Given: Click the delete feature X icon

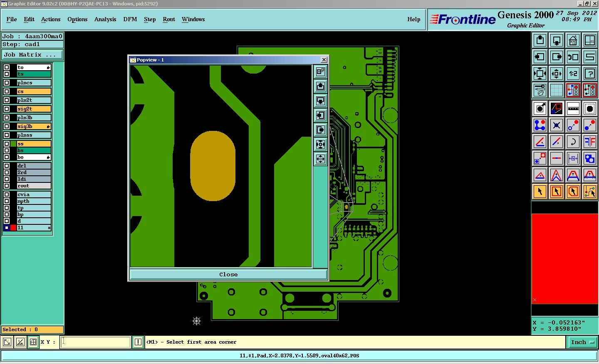Looking at the screenshot, I should point(557,125).
